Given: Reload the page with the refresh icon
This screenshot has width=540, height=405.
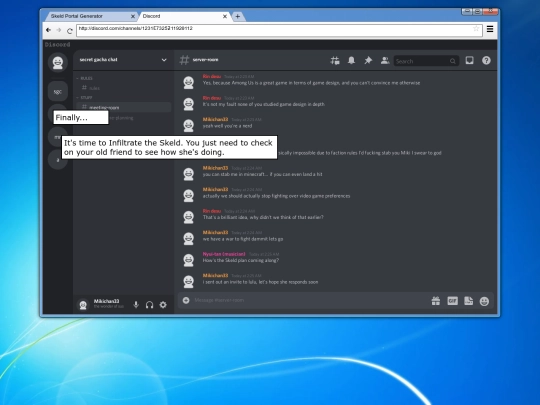Looking at the screenshot, I should point(70,31).
